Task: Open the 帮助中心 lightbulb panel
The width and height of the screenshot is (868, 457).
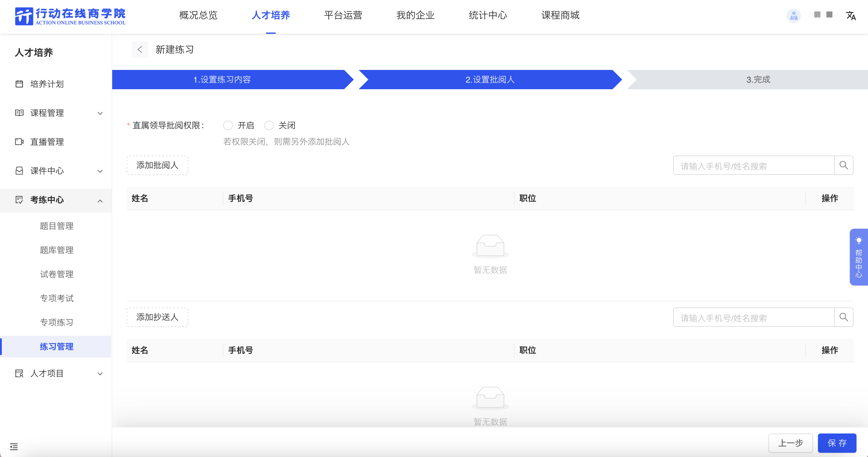Action: 859,257
